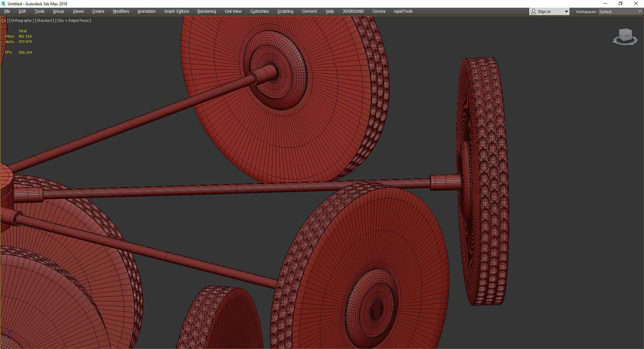Expand the Sign In dropdown arrow
Viewport: 644px width, 349px height.
(566, 12)
